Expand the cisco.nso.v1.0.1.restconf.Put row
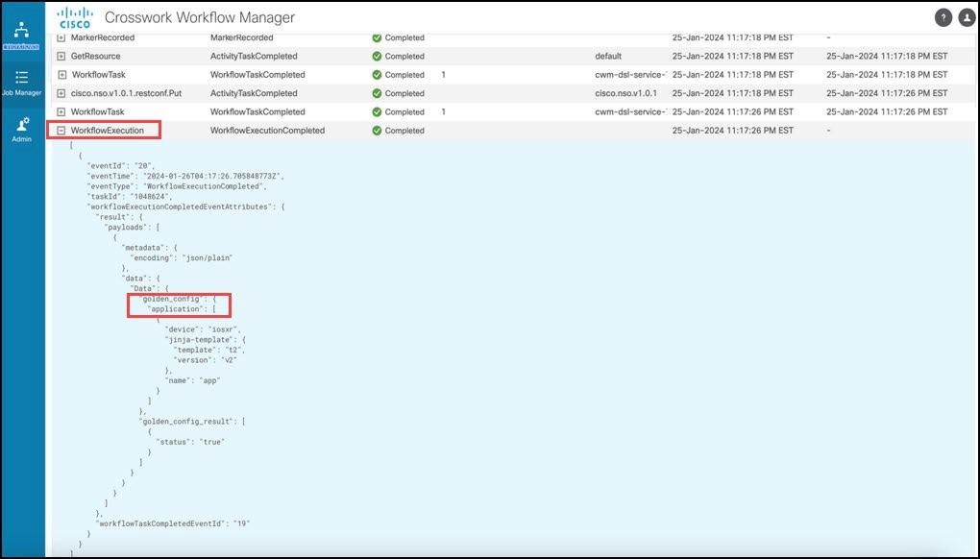980x559 pixels. click(x=61, y=94)
